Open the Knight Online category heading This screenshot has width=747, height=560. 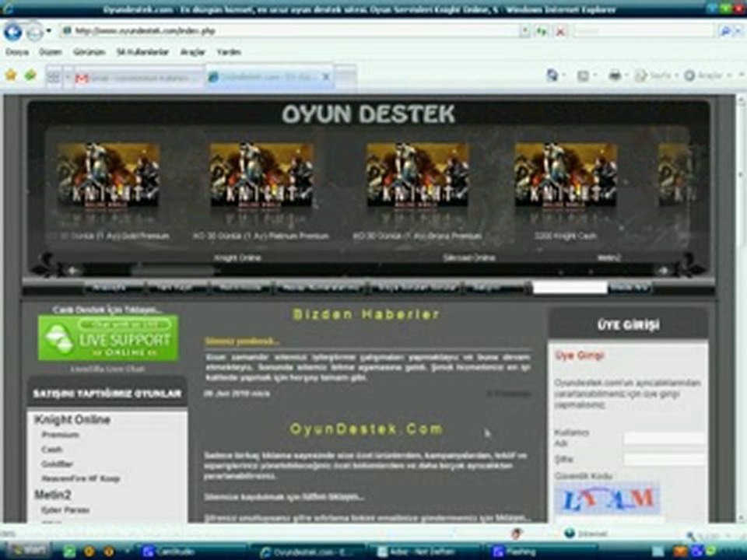click(72, 419)
